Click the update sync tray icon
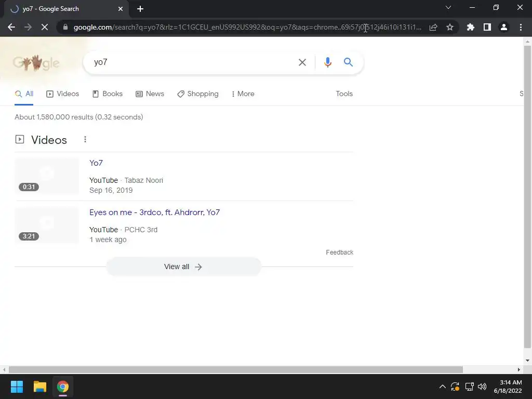This screenshot has width=532, height=399. (455, 387)
